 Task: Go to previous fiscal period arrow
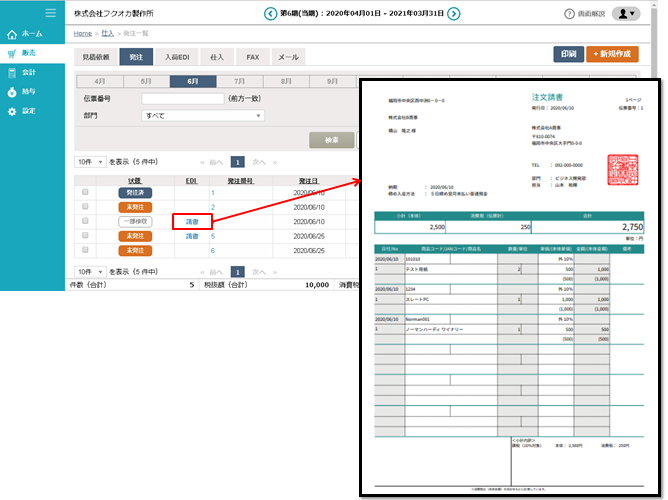pos(270,13)
